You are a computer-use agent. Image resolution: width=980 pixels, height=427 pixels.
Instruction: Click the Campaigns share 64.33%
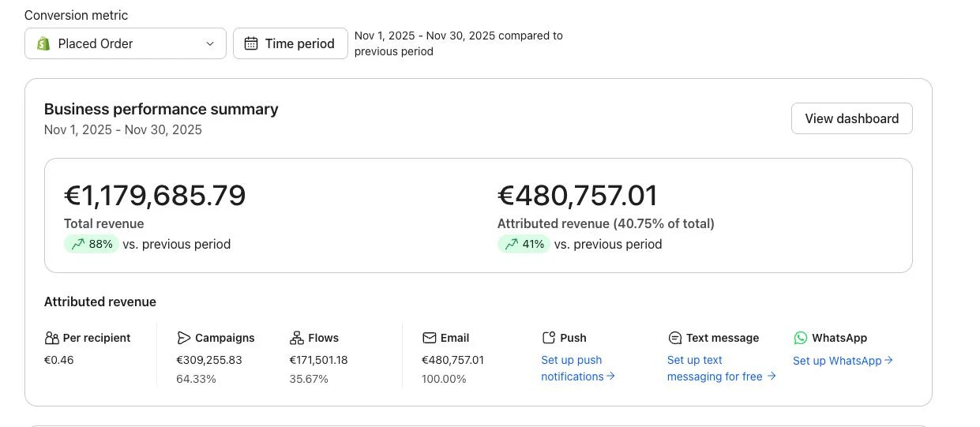click(x=196, y=379)
